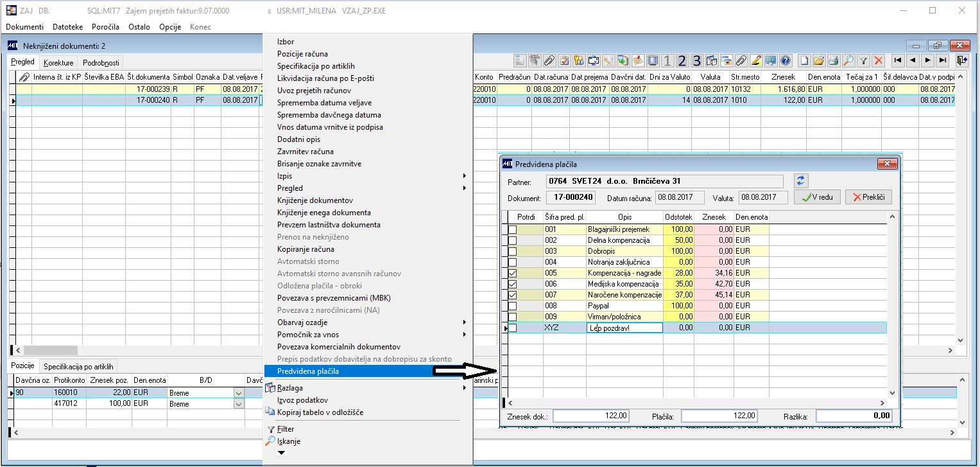Click the red X delete toolbar icon
The height and width of the screenshot is (467, 980).
879,60
